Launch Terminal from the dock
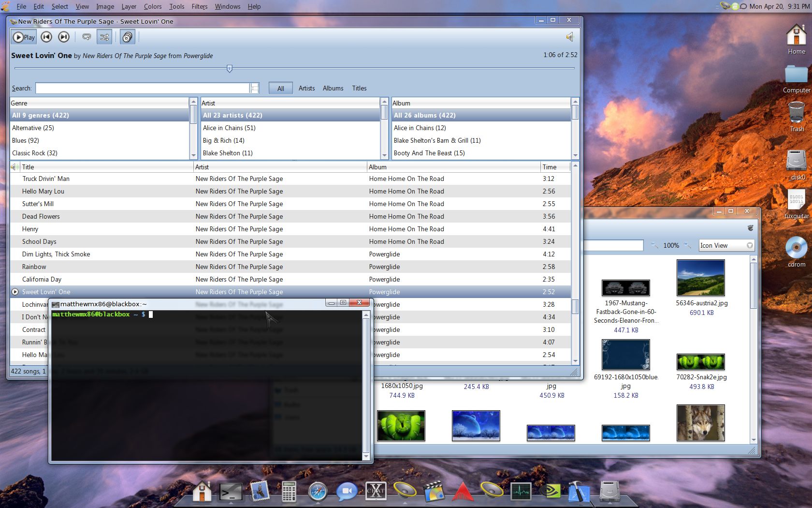Viewport: 812px width, 508px height. [x=231, y=492]
